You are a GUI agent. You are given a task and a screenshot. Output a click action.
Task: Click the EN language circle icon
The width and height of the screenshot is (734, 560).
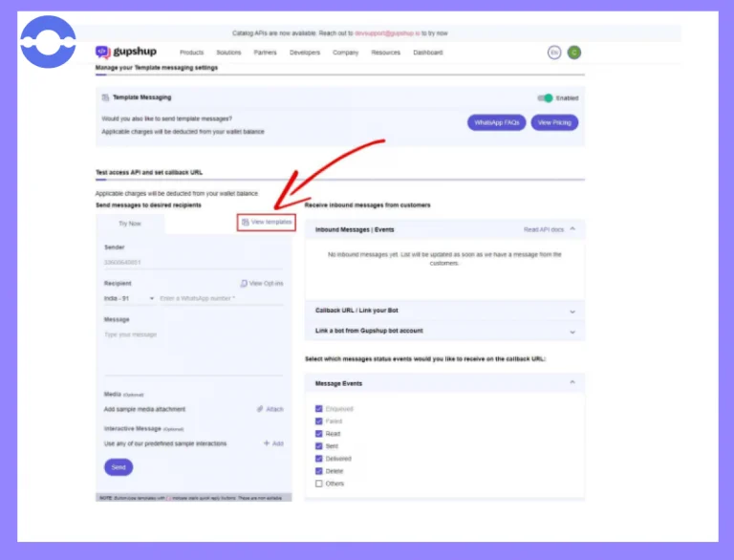click(554, 53)
